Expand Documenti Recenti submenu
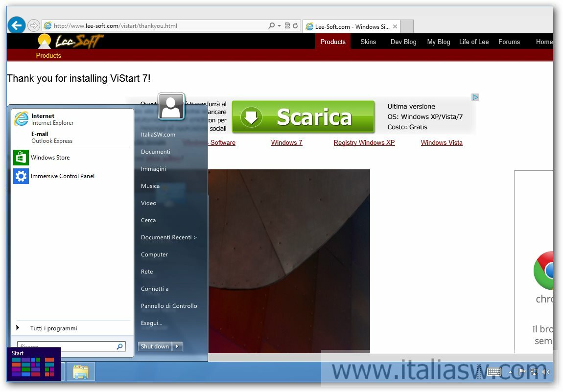563x392 pixels. 169,237
